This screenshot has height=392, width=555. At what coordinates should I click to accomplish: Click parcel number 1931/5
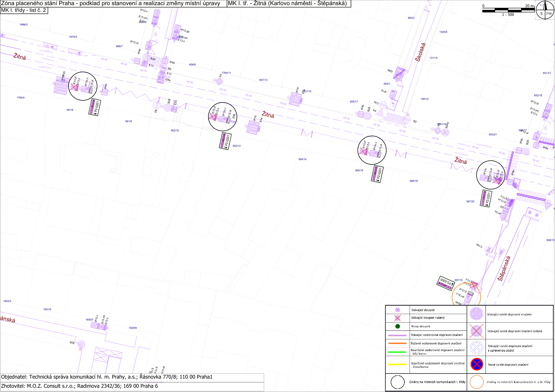pos(47,309)
